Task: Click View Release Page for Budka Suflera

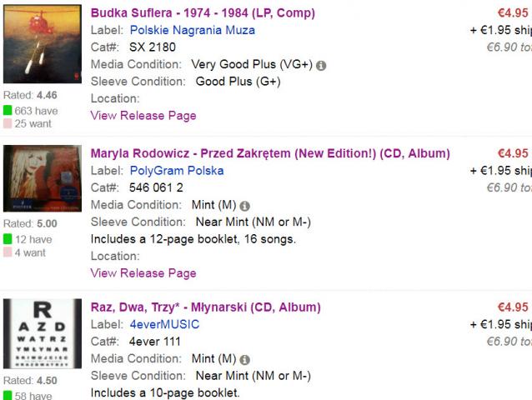Action: point(143,116)
